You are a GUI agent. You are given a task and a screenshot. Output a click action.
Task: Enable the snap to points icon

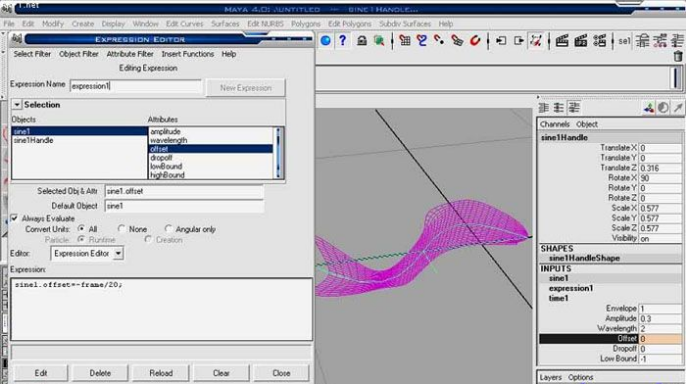[439, 41]
